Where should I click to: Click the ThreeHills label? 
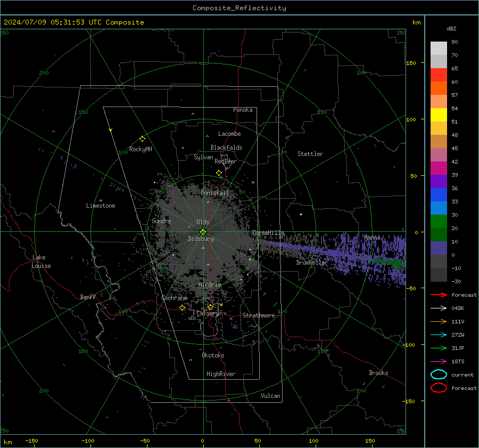[x=268, y=233]
